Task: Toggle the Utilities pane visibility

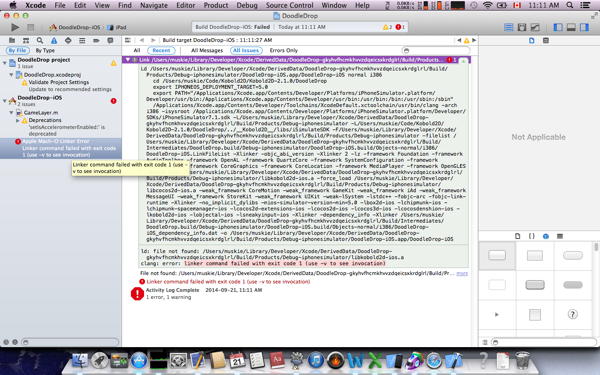Action: coord(584,27)
